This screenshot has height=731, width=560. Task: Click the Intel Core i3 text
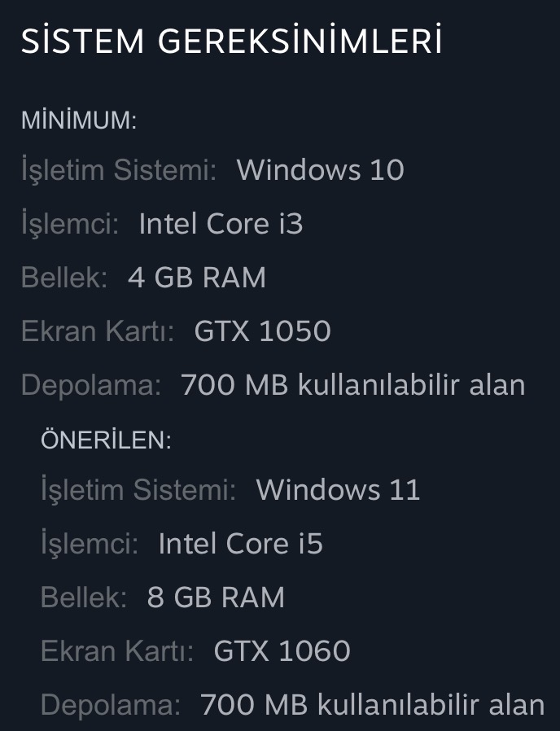tap(221, 224)
